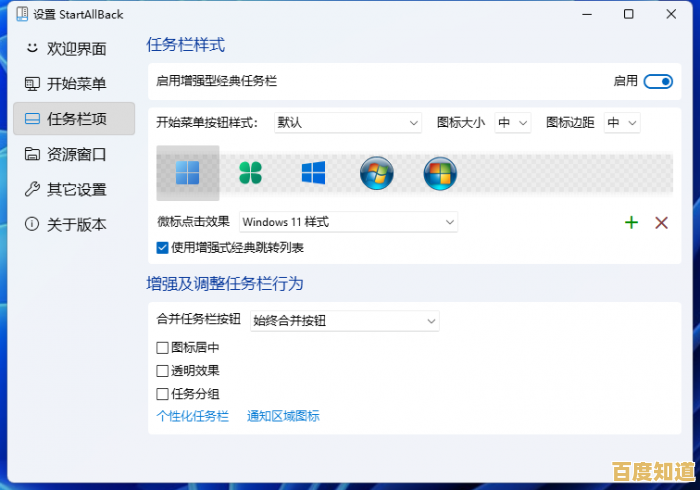
Task: Enable the 图标居中 checkbox
Action: tap(163, 348)
